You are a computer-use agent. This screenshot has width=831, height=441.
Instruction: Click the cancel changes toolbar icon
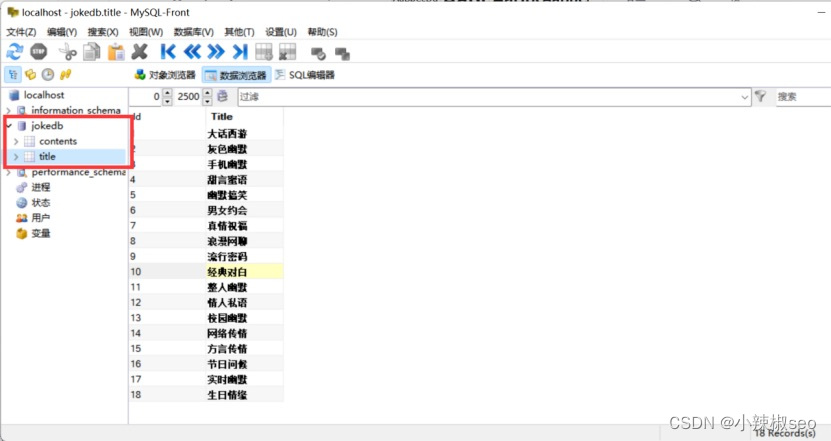click(x=342, y=53)
